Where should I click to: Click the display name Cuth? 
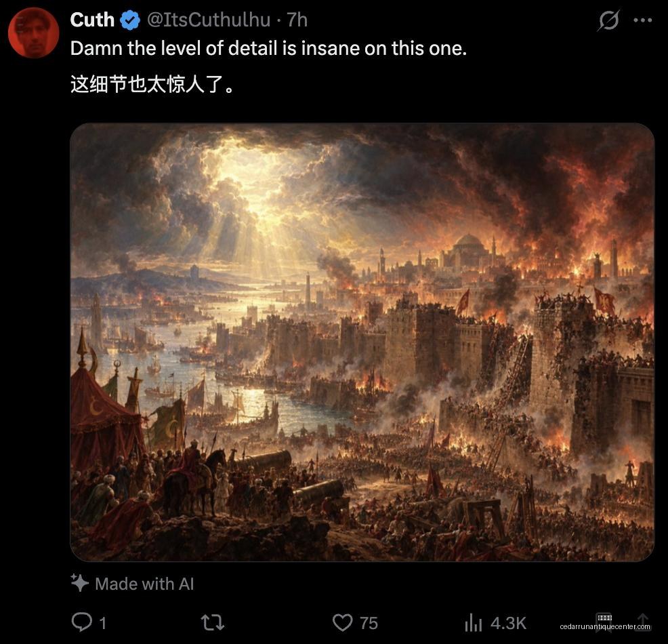(x=92, y=20)
